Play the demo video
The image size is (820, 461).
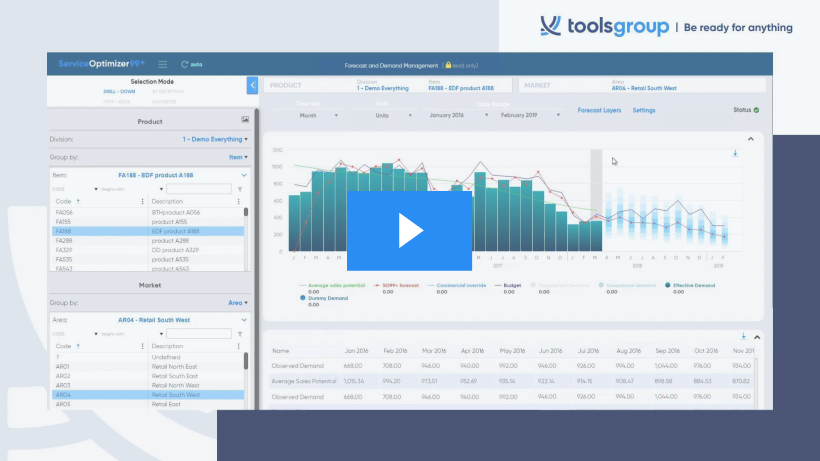409,230
